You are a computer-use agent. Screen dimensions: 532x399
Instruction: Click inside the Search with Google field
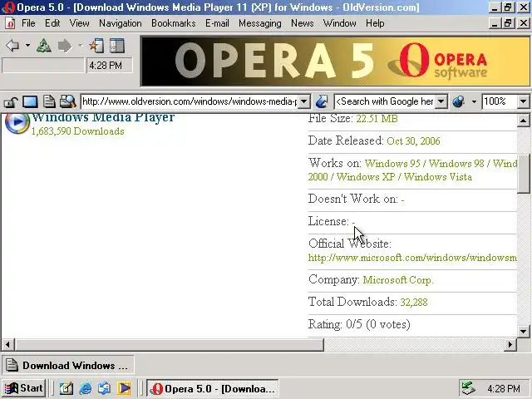tap(385, 101)
